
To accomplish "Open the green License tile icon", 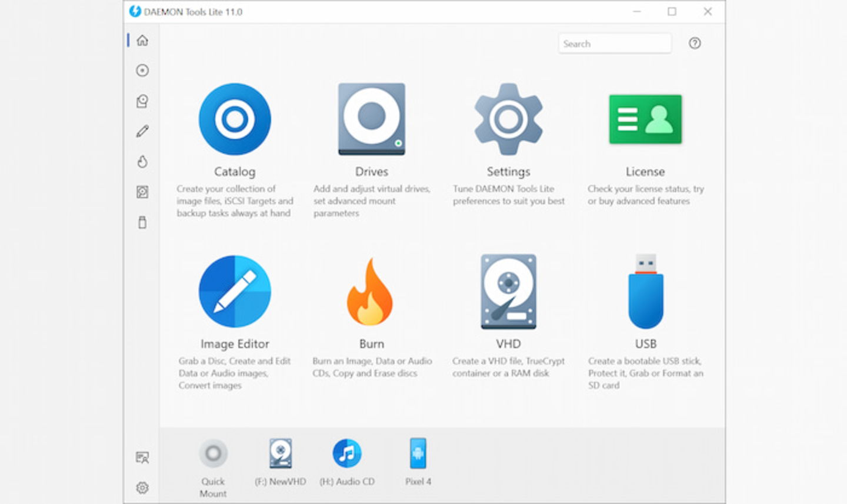I will coord(645,119).
